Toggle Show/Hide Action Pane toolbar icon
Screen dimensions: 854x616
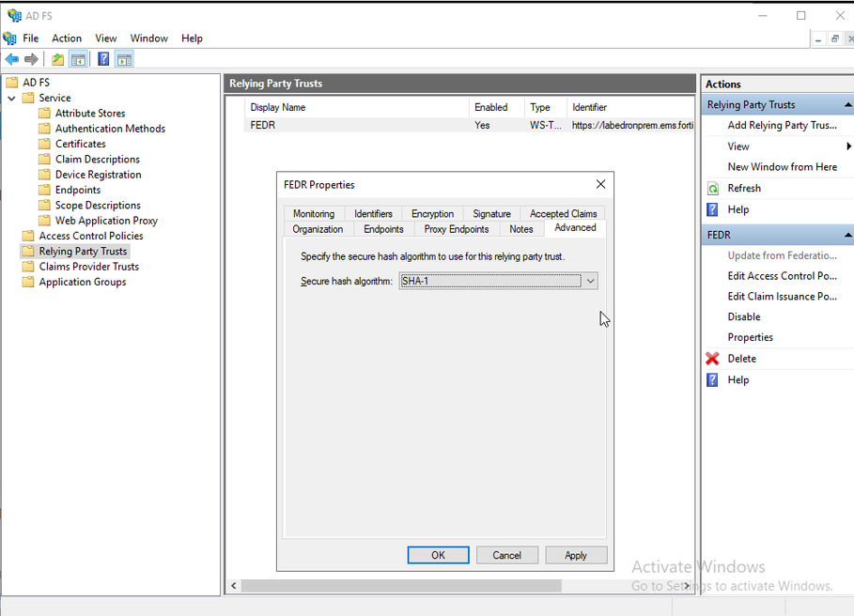point(124,59)
